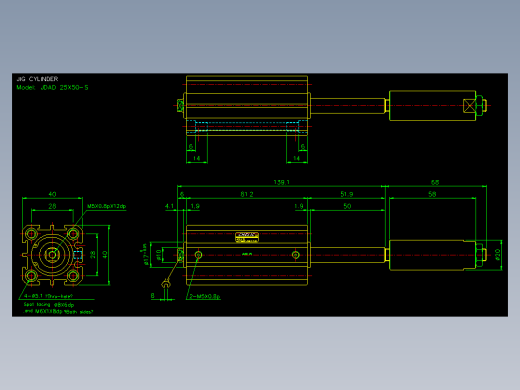Click the 'Spot facing ø8X6dp' note
520x390 pixels.
[x=49, y=305]
